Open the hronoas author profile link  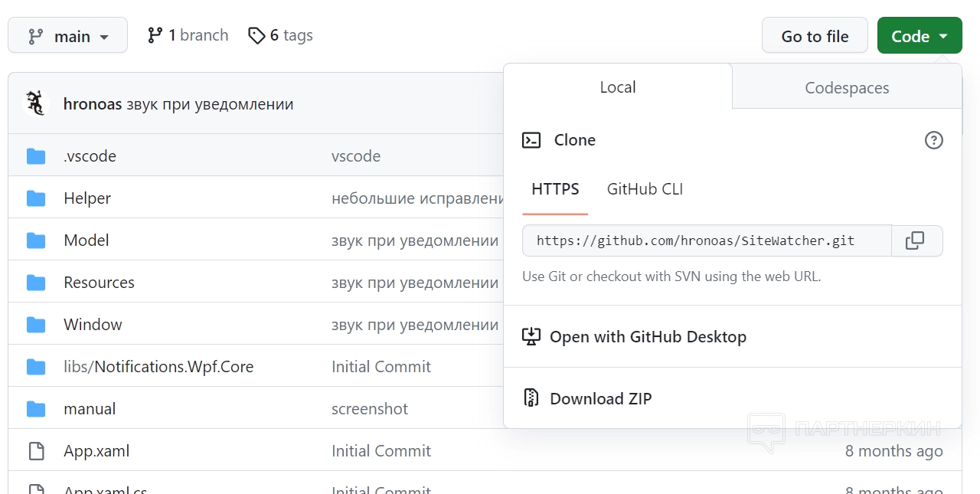tap(93, 104)
